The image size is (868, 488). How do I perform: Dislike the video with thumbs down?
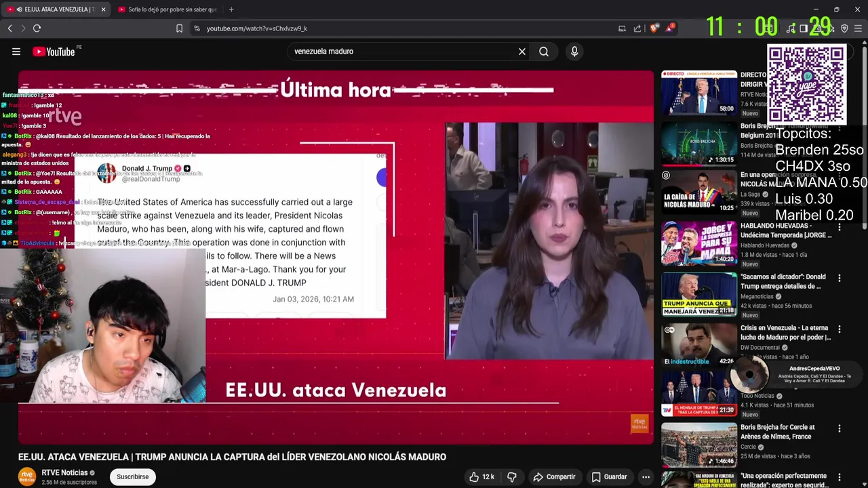click(512, 477)
